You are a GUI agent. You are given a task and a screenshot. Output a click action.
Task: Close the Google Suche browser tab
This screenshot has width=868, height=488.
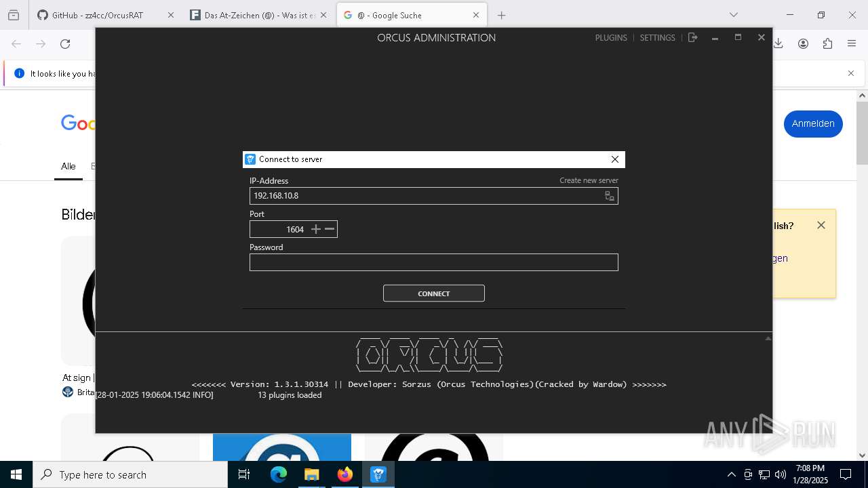coord(476,15)
